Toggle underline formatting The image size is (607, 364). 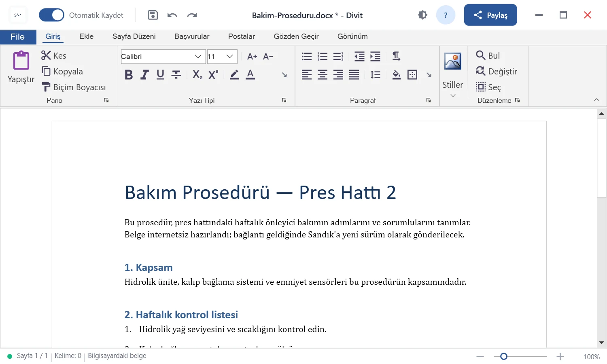pos(160,74)
